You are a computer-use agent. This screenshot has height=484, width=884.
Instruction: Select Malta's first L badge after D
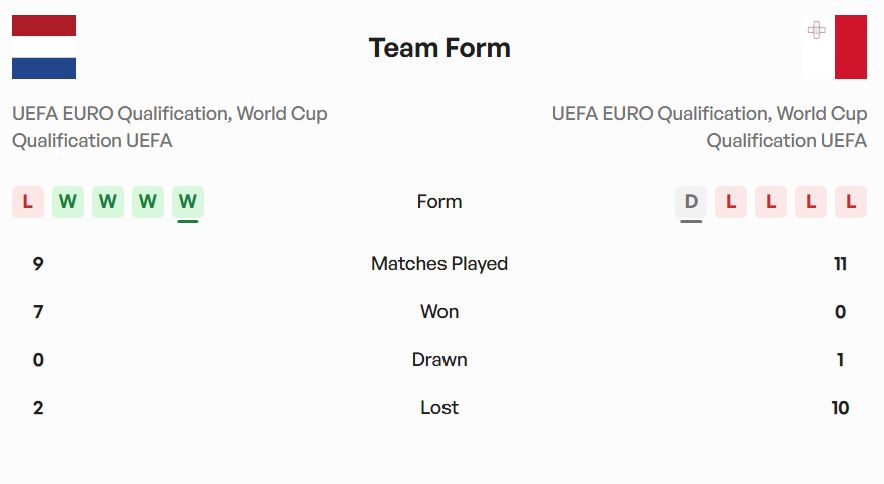click(x=731, y=201)
